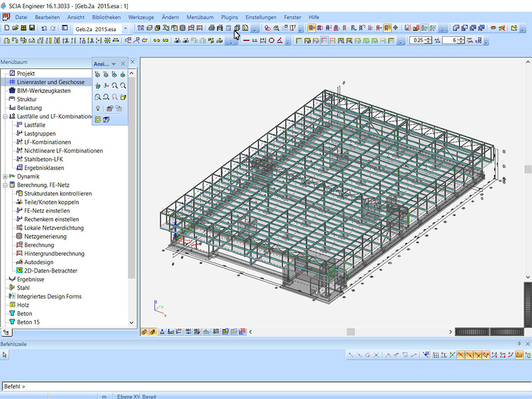Open the Ansicht floating panel dropdown arrow
Viewport: 532px width, 399px height.
tap(114, 64)
